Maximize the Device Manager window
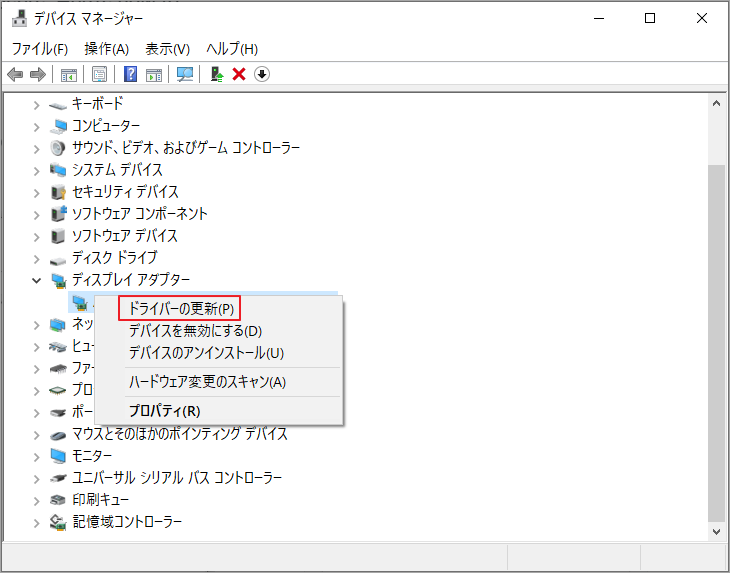This screenshot has width=730, height=573. pyautogui.click(x=650, y=18)
